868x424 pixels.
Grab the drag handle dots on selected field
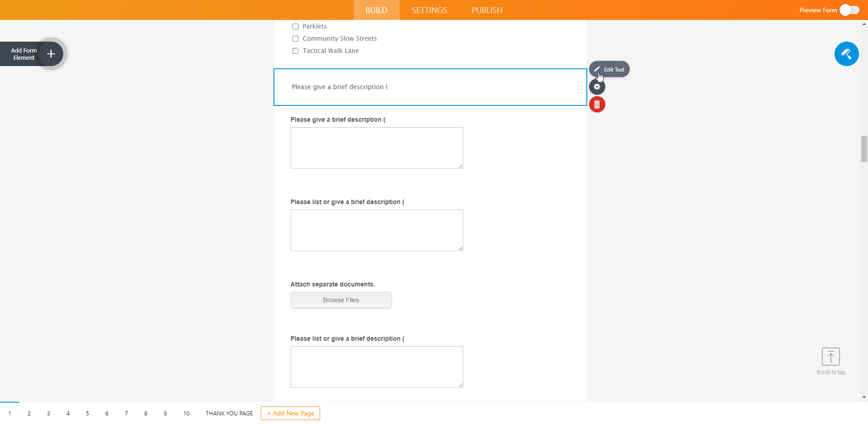[x=580, y=87]
